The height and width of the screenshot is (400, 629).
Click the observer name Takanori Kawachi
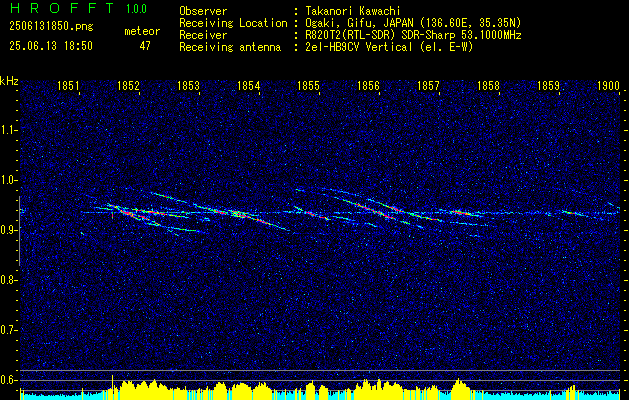coord(353,11)
